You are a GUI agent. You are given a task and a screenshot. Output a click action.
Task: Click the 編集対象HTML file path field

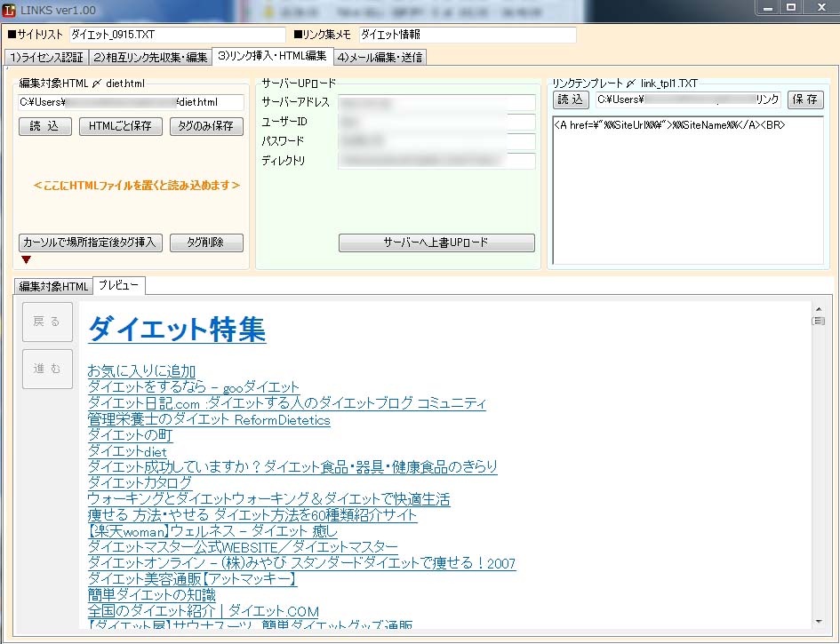click(x=132, y=102)
